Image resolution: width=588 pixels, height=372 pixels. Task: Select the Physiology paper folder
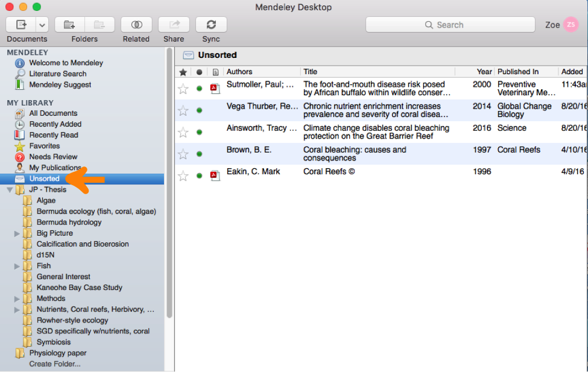(58, 353)
